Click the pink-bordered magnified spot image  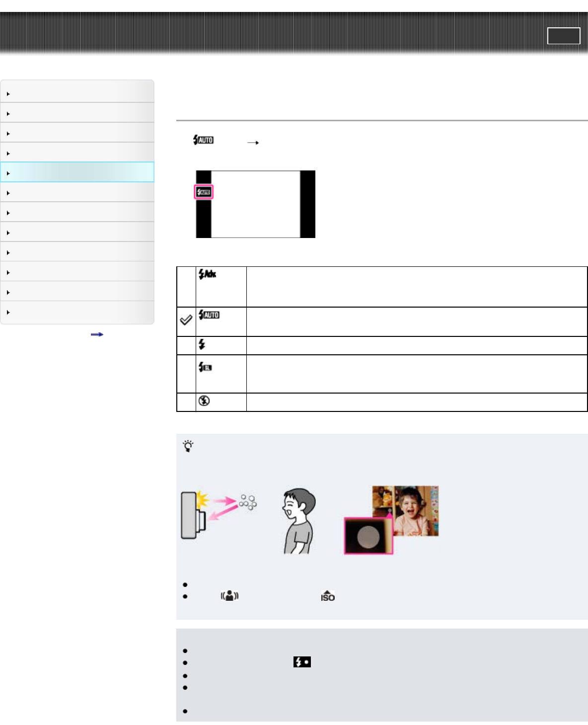point(368,536)
